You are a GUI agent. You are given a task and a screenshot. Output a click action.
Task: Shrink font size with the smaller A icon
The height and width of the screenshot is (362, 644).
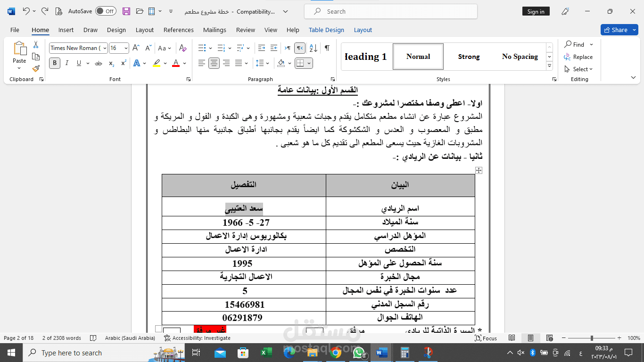point(148,48)
